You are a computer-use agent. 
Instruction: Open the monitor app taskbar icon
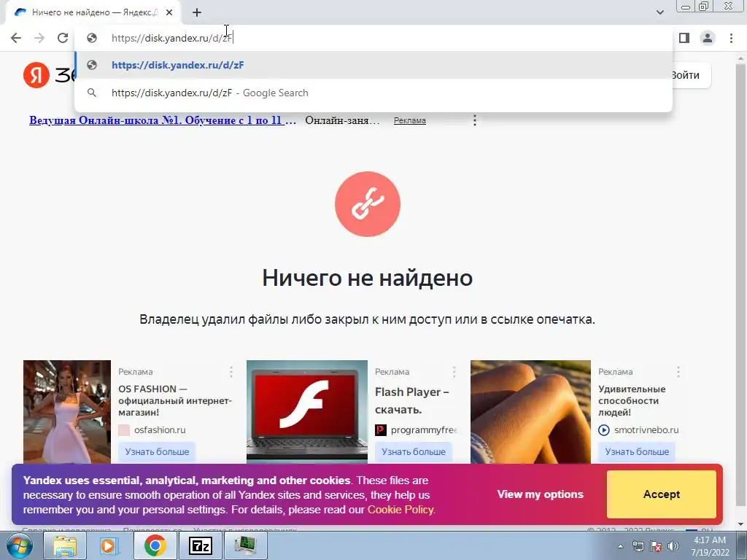point(245,545)
